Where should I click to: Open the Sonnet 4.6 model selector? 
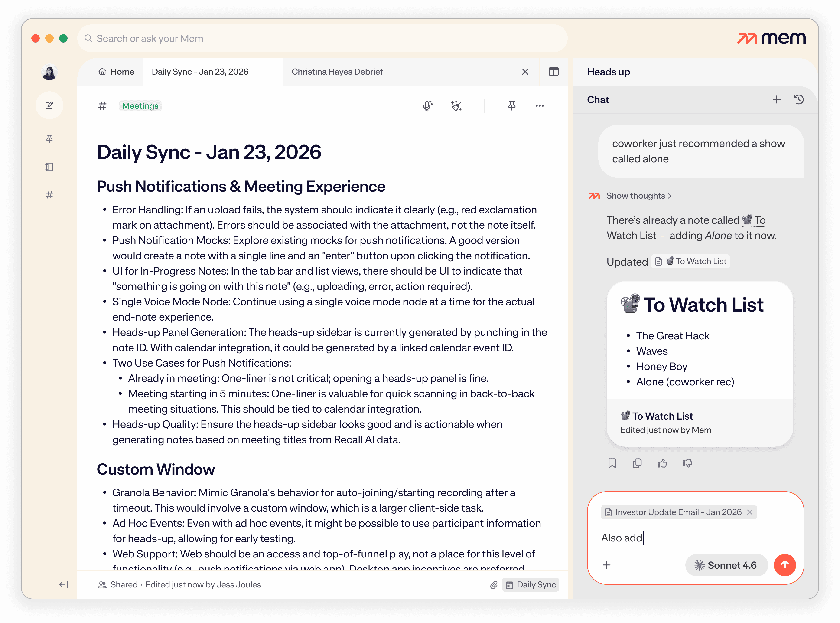[726, 565]
